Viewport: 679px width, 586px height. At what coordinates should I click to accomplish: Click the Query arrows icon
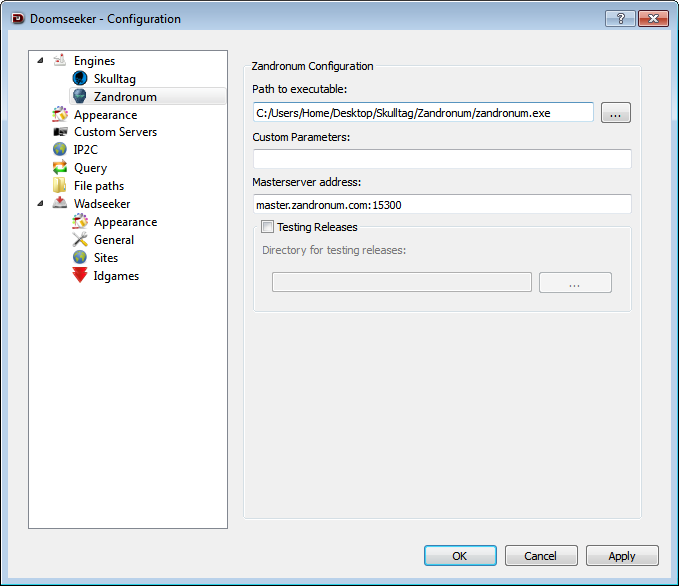point(60,168)
